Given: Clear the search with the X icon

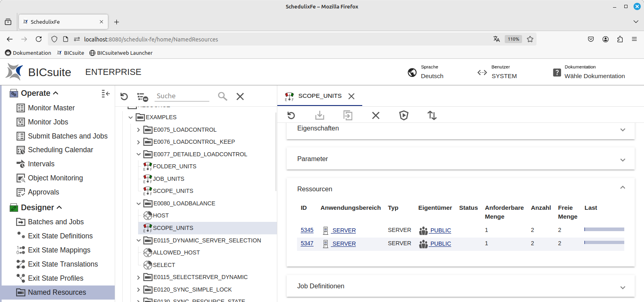Looking at the screenshot, I should (240, 96).
